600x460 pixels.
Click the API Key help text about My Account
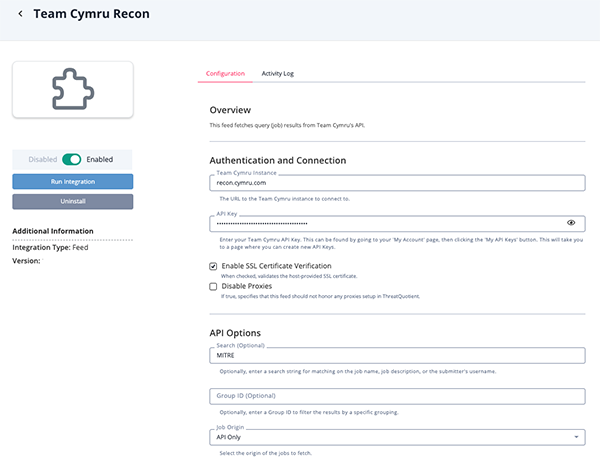tap(401, 243)
